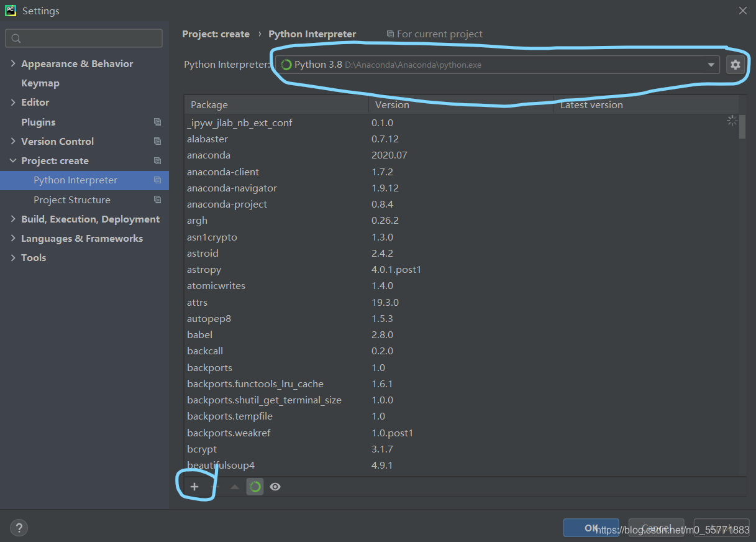Viewport: 756px width, 542px height.
Task: Click the Help question mark icon
Action: tap(19, 528)
